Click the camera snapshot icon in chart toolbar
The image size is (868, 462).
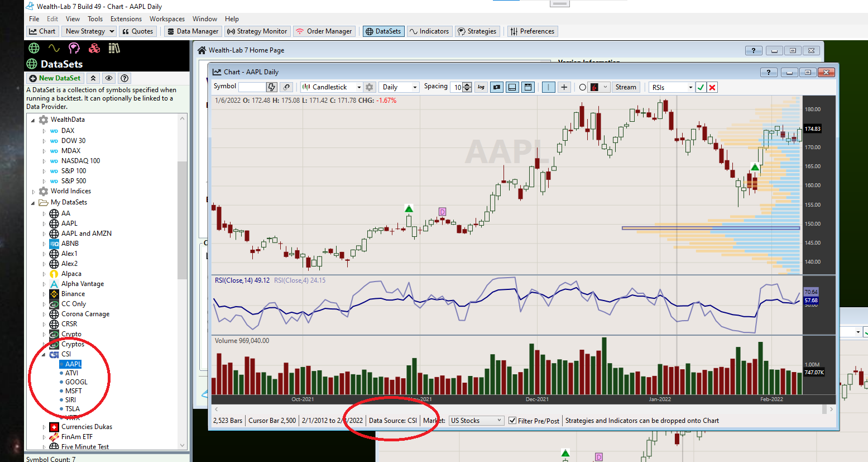pyautogui.click(x=496, y=87)
